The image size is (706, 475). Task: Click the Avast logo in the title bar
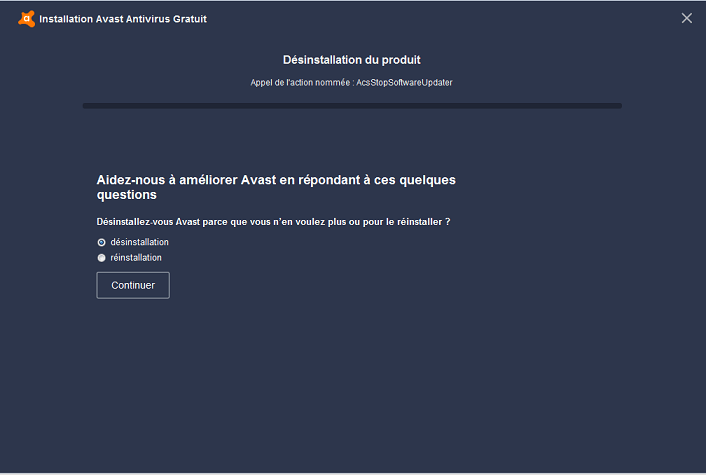point(26,18)
